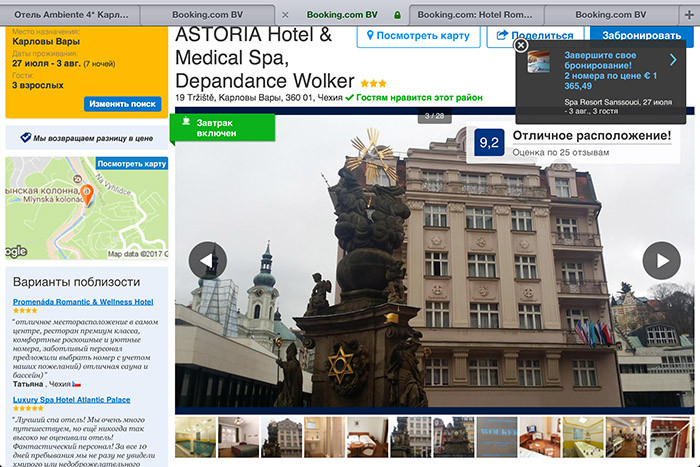
Task: Click the Sanssouci reminder room thumbnail
Action: coord(538,61)
